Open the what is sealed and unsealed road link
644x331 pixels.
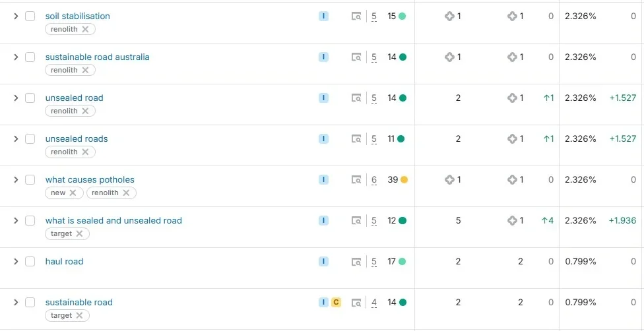[113, 220]
